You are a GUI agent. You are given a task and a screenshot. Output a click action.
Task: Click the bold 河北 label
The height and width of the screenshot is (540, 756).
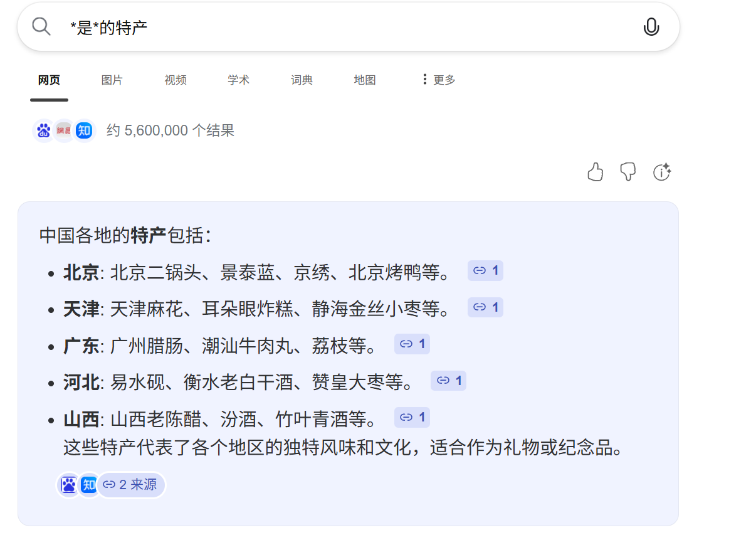[x=81, y=383]
